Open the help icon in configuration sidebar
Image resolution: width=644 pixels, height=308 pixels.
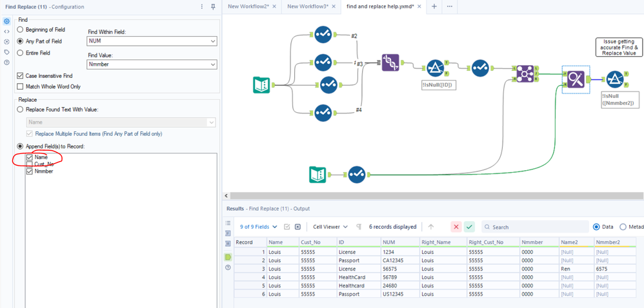tap(6, 63)
